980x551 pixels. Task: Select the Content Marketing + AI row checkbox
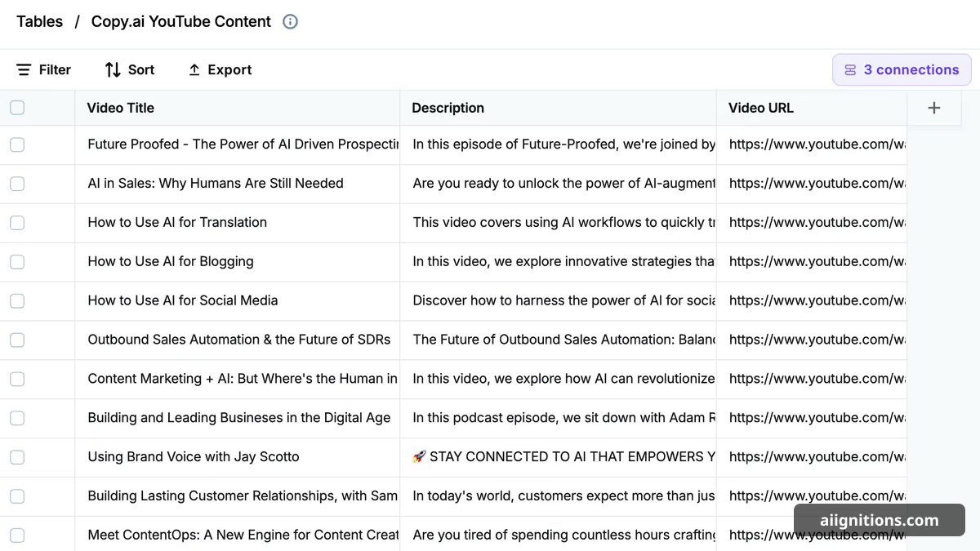click(17, 379)
